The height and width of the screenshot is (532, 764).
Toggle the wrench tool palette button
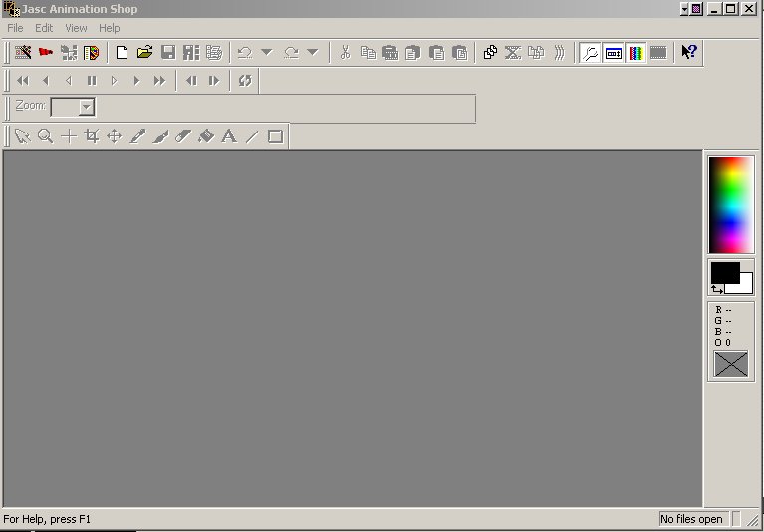(x=590, y=52)
